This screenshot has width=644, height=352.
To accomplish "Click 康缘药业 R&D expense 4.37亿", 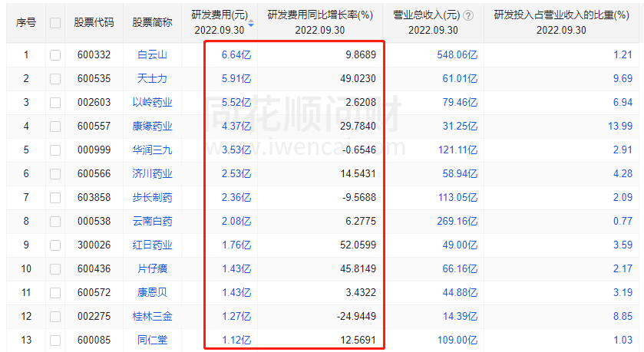I will pyautogui.click(x=236, y=127).
